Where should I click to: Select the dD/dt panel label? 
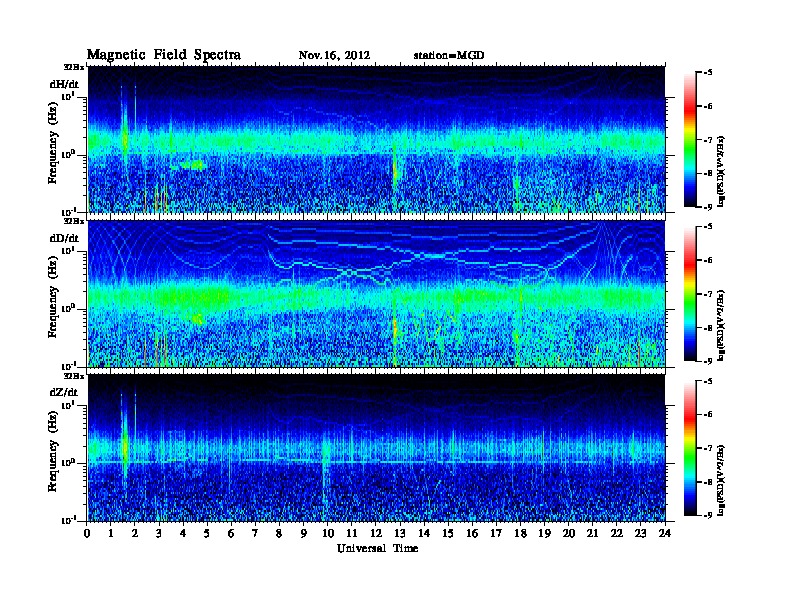[x=64, y=238]
